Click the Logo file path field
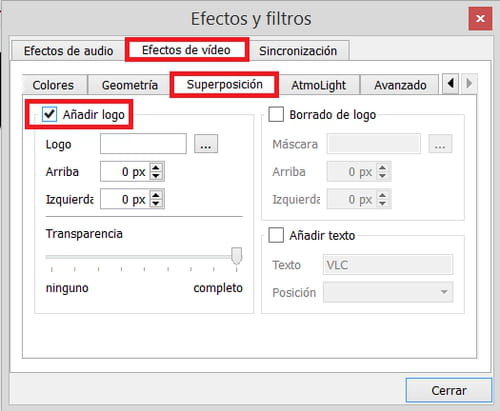The image size is (500, 411). click(x=143, y=144)
